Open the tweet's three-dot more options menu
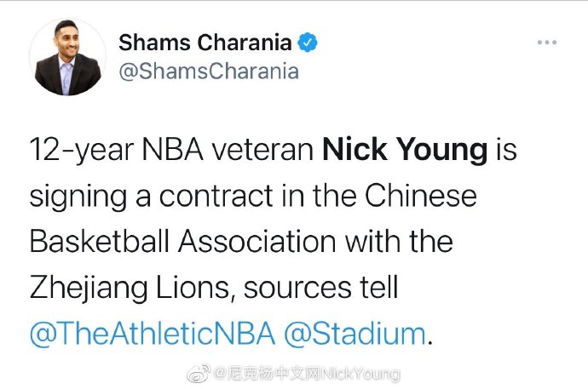Image resolution: width=588 pixels, height=389 pixels. click(x=547, y=43)
